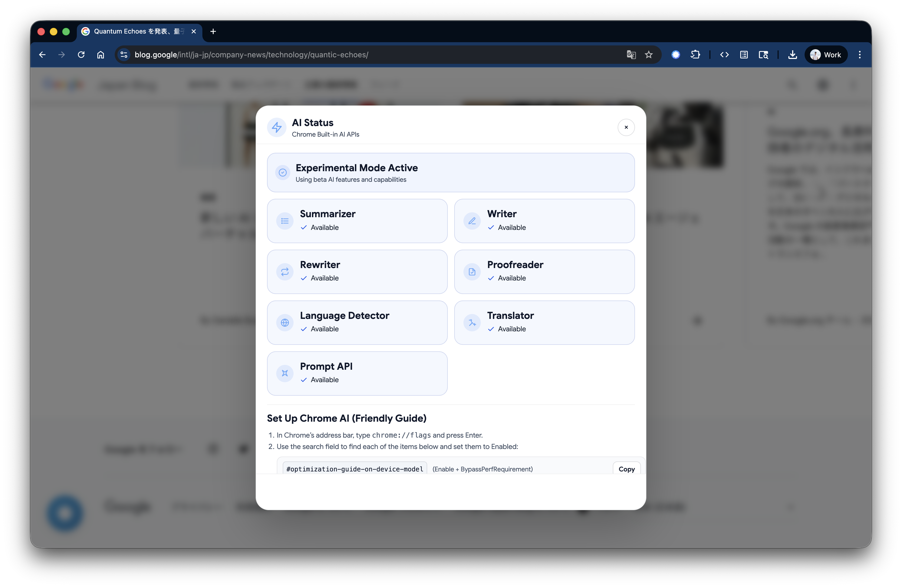The width and height of the screenshot is (902, 588).
Task: Click the Translator status card
Action: click(544, 322)
